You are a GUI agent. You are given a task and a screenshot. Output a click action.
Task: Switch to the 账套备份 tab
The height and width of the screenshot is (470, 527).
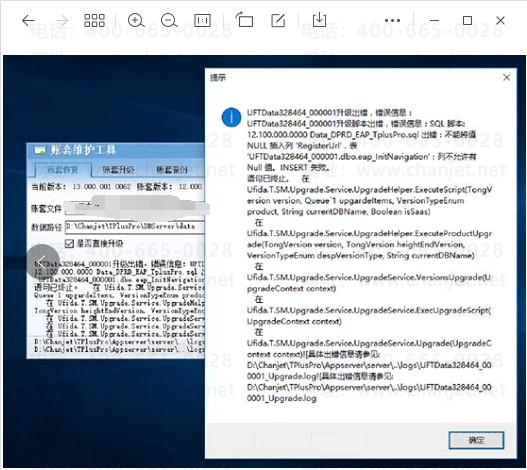click(x=172, y=170)
